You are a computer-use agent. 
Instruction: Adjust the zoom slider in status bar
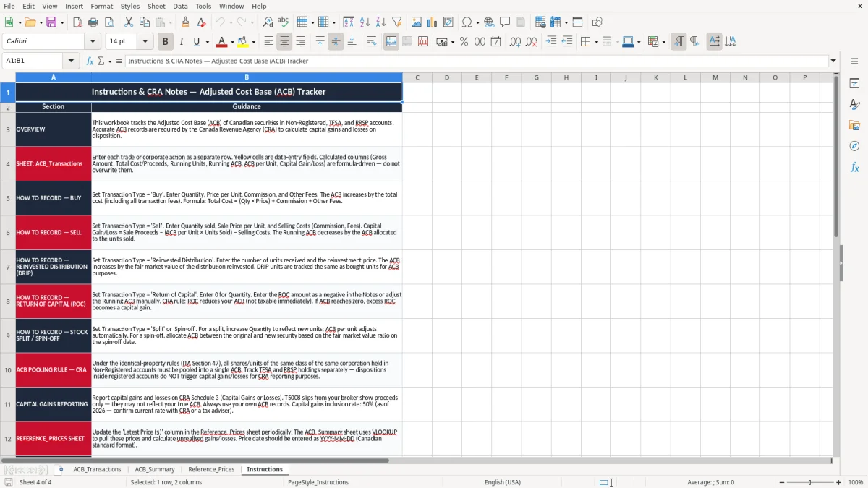[x=809, y=482]
